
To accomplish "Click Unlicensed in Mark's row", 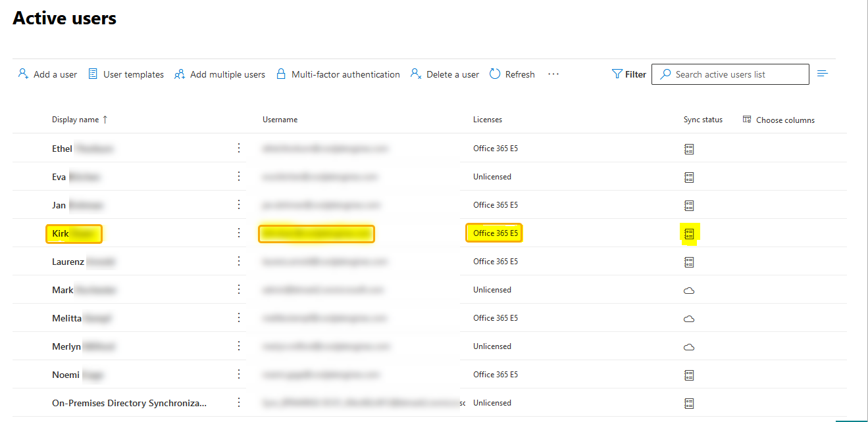I will click(492, 290).
